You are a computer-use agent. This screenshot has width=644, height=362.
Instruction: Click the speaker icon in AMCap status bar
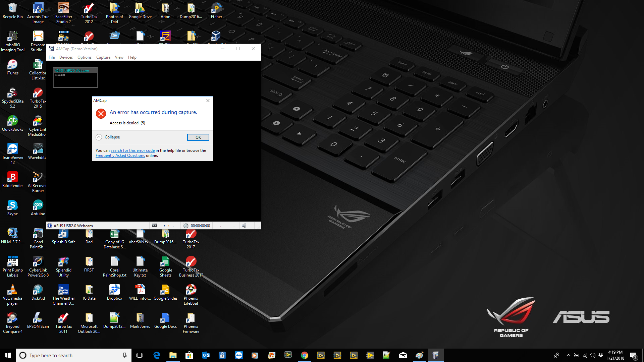[244, 226]
